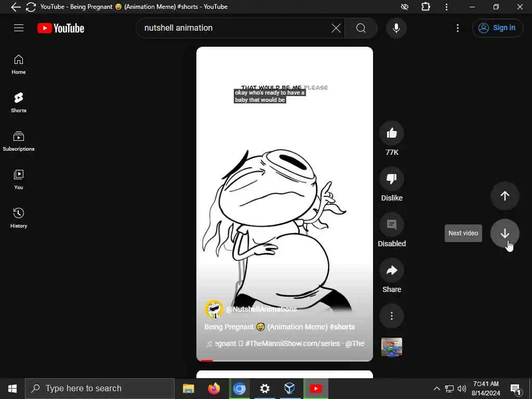532x399 pixels.
Task: Open the blue circular browser icon in taskbar
Action: pyautogui.click(x=239, y=389)
